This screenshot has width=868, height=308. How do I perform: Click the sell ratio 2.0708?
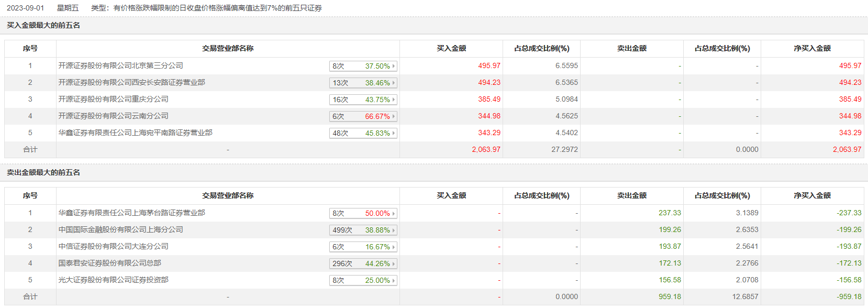pyautogui.click(x=747, y=280)
